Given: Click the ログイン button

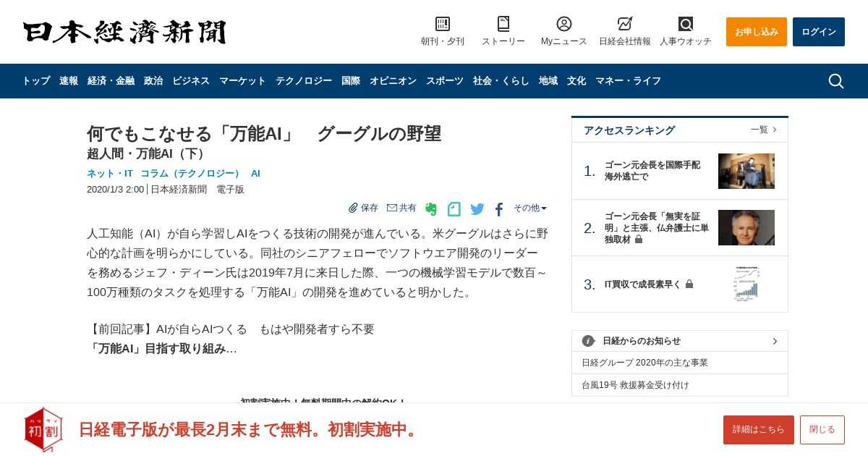Looking at the screenshot, I should tap(819, 32).
